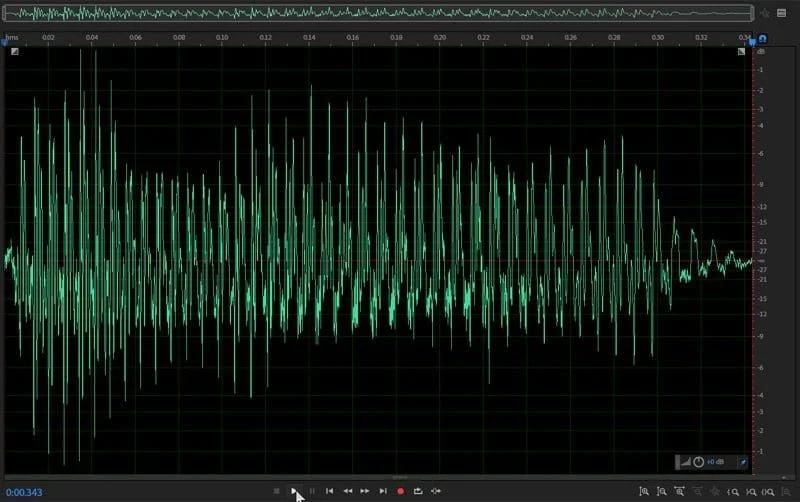
Task: Zoom in amplitude icon
Action: pos(644,491)
